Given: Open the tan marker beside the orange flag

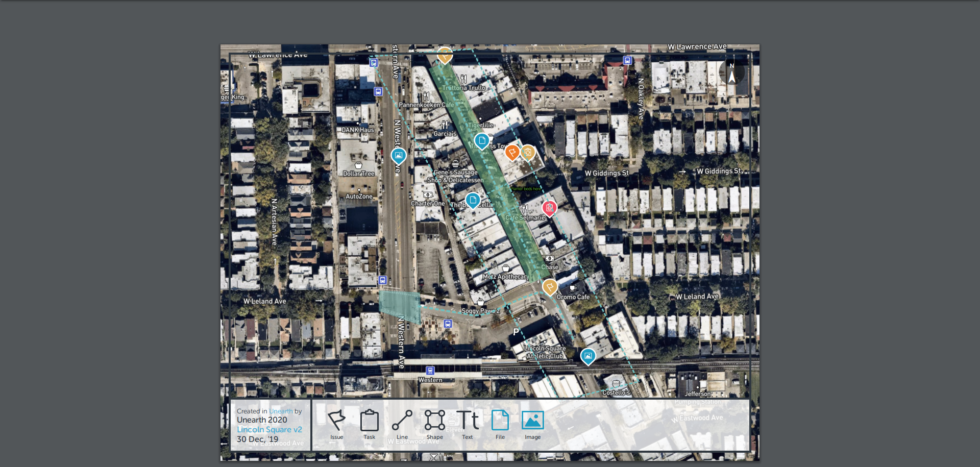Looking at the screenshot, I should pos(528,152).
